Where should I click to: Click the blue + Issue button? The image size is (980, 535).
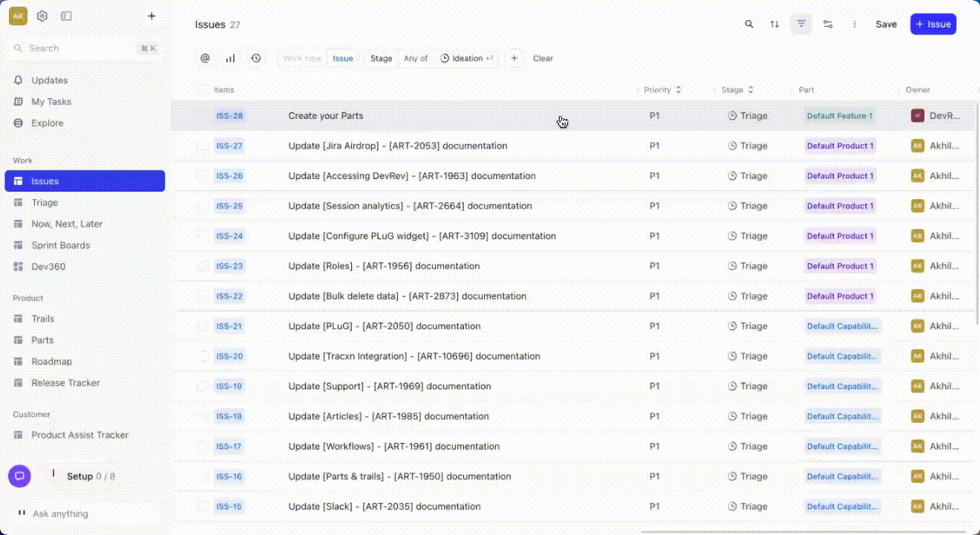932,25
